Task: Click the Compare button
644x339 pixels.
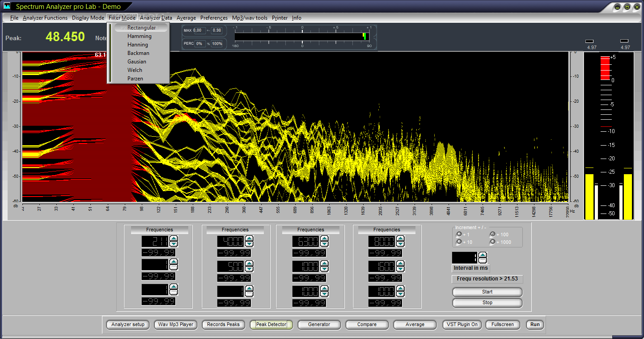Action: click(367, 325)
